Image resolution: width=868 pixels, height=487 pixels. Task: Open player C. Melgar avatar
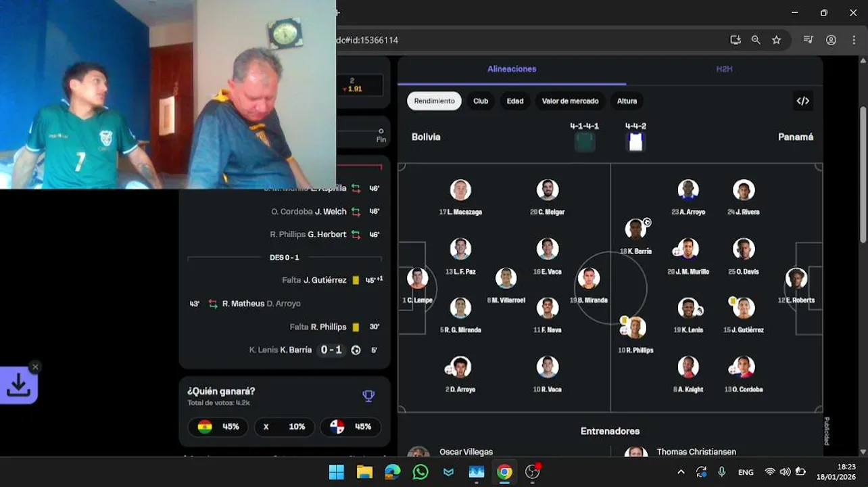(x=548, y=190)
